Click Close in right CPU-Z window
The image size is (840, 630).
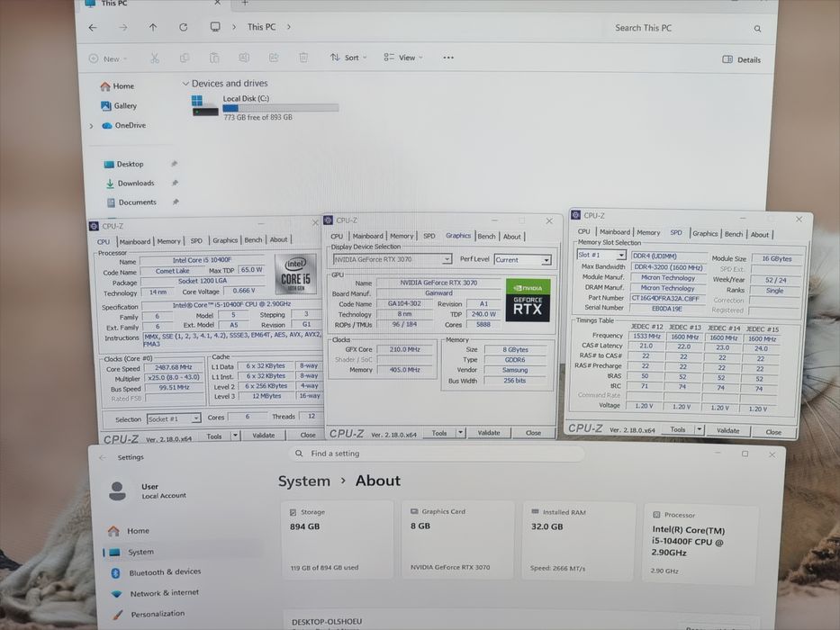click(x=773, y=432)
